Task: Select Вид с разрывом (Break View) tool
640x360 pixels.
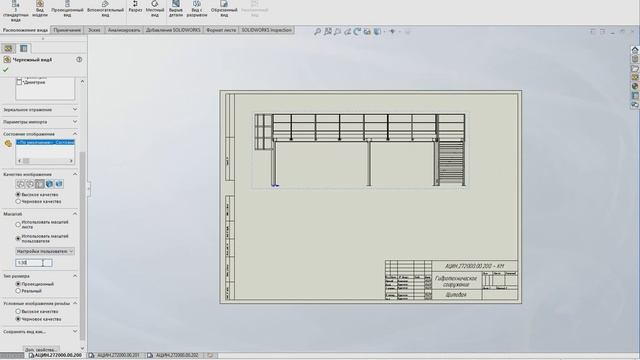Action: click(x=197, y=9)
